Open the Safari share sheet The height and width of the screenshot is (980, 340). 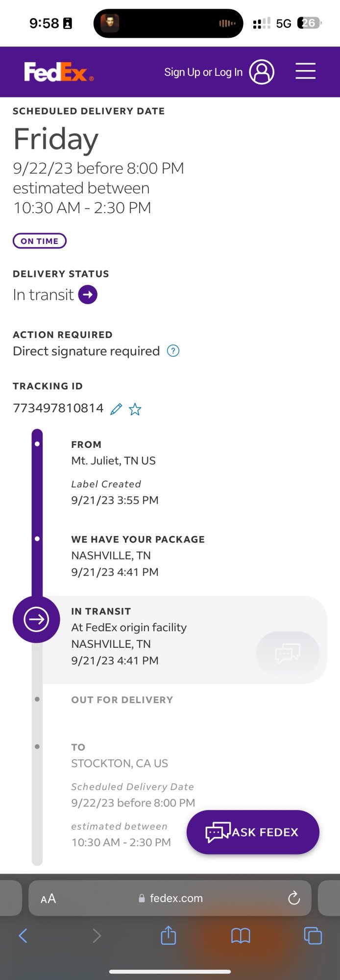click(169, 935)
